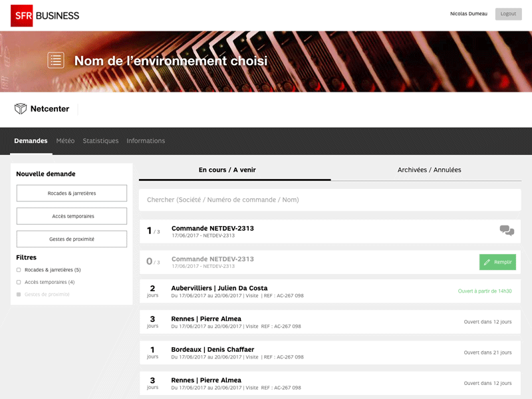Image resolution: width=532 pixels, height=399 pixels.
Task: Check the Accès temporaires filter
Action: point(20,281)
